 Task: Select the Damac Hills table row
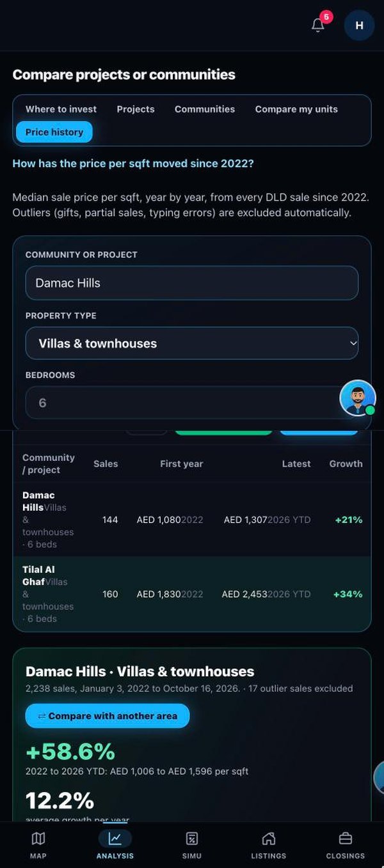192,520
